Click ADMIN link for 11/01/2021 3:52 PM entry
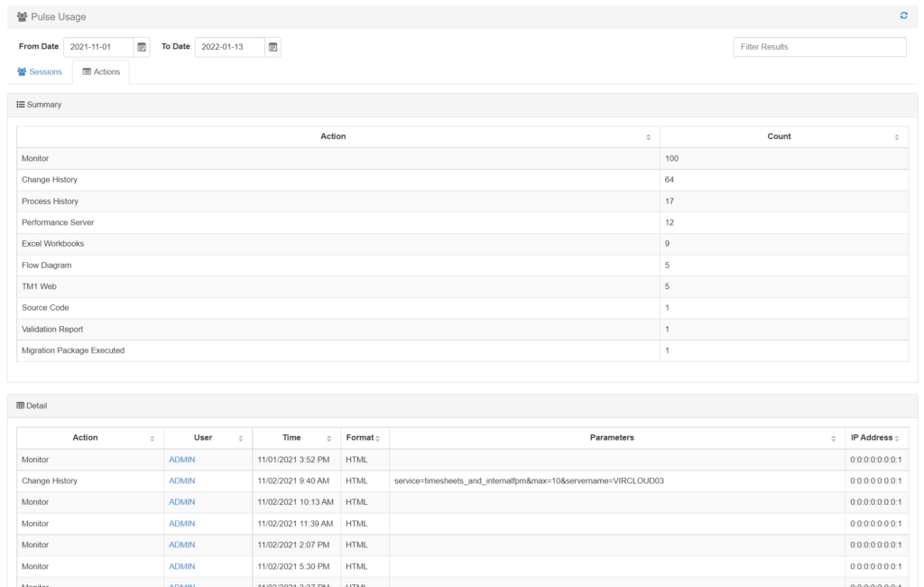This screenshot has height=587, width=924. 181,460
